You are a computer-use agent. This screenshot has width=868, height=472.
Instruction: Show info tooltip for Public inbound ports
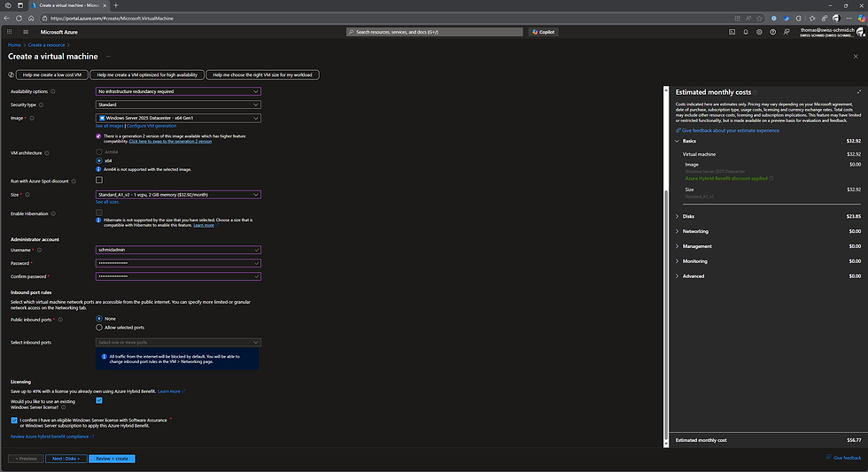[x=60, y=320]
